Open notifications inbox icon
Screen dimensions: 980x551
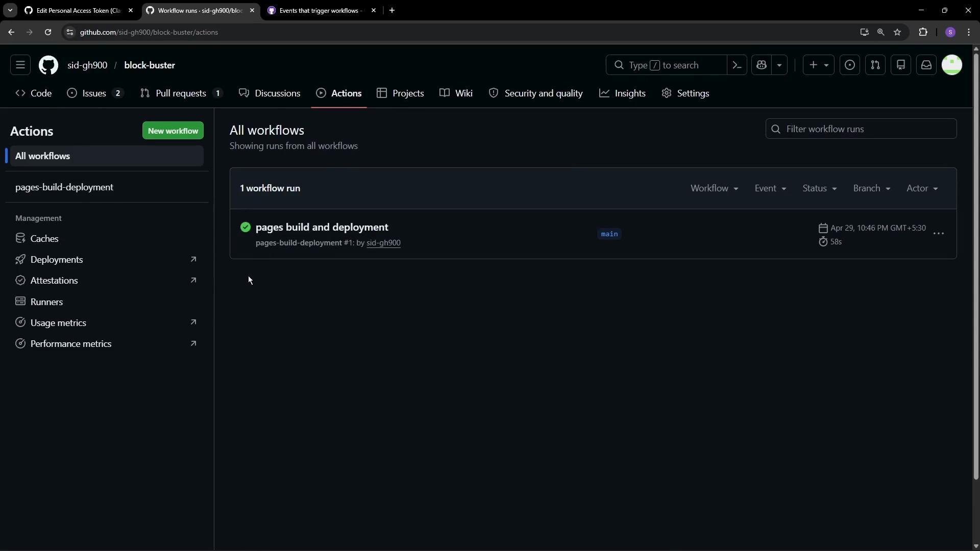[x=926, y=65]
